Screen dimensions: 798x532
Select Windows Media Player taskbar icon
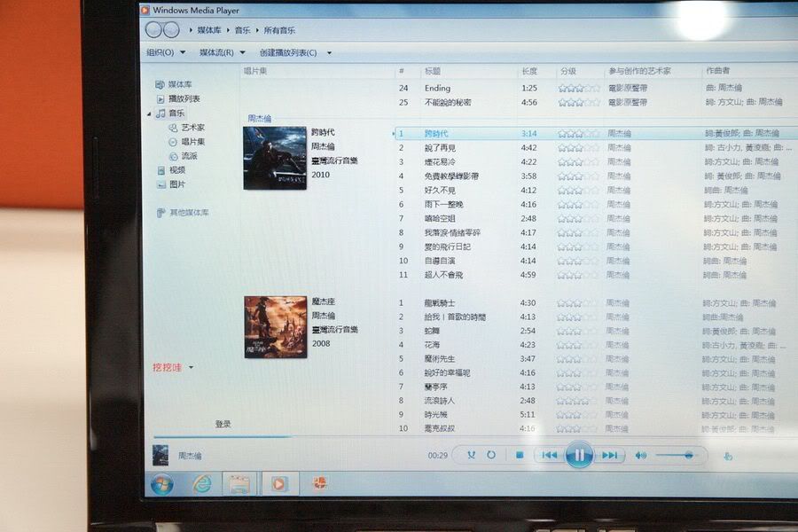[278, 483]
